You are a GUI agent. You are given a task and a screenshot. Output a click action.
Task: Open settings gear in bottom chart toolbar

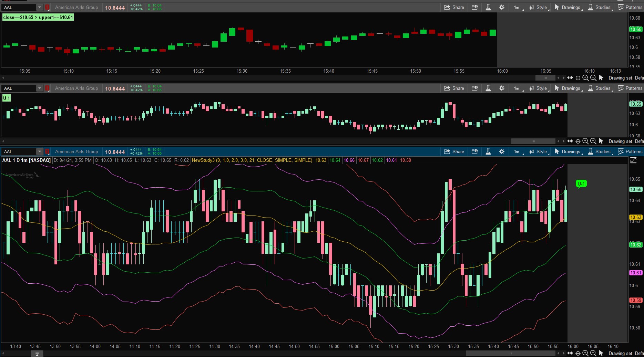502,151
